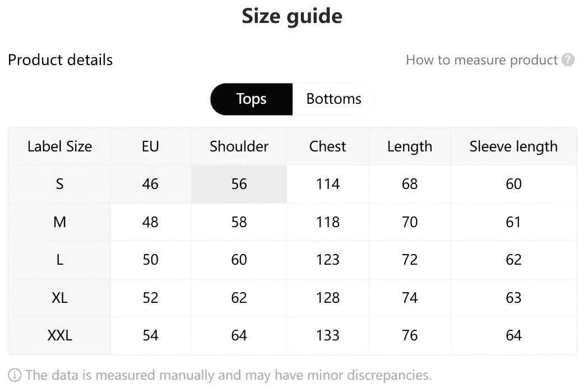Switch to the Tops tab
This screenshot has width=588, height=387.
[251, 99]
